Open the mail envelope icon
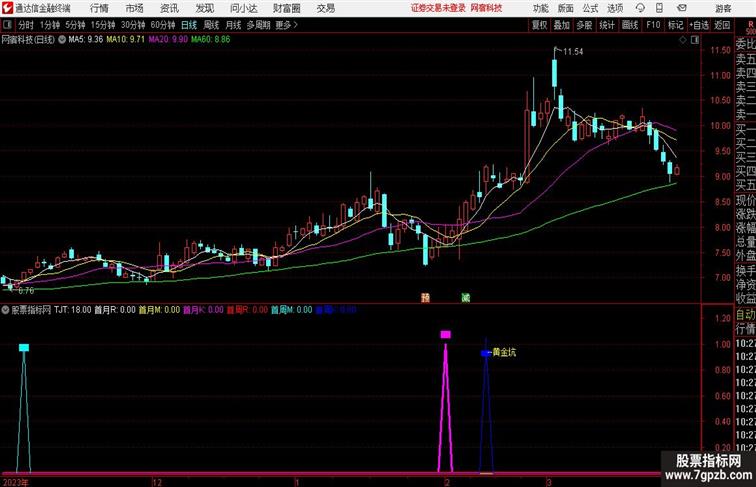The width and height of the screenshot is (756, 487). [682, 8]
